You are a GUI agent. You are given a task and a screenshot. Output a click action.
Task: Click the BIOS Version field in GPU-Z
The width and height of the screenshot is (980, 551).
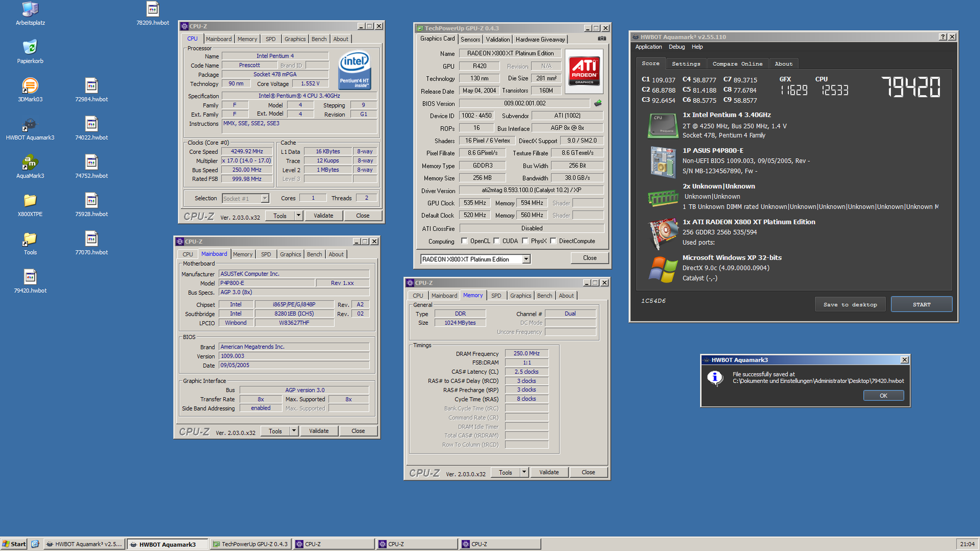[525, 103]
